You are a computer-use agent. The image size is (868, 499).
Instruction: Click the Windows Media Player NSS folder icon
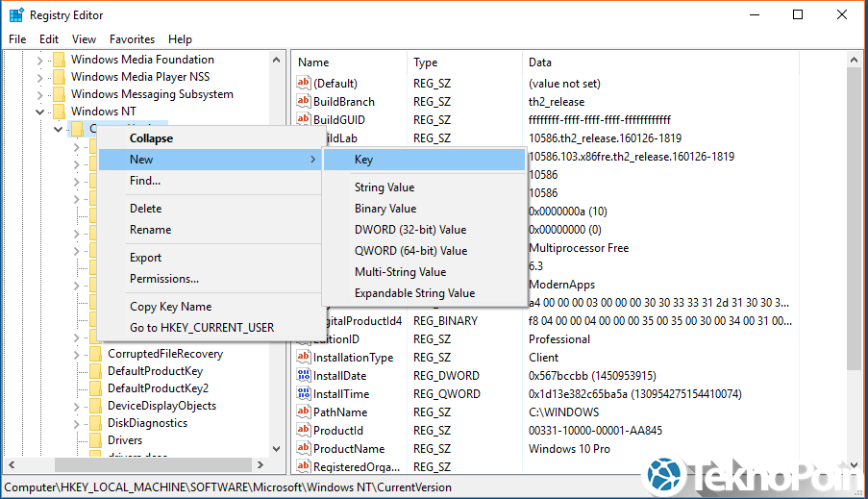tap(59, 76)
